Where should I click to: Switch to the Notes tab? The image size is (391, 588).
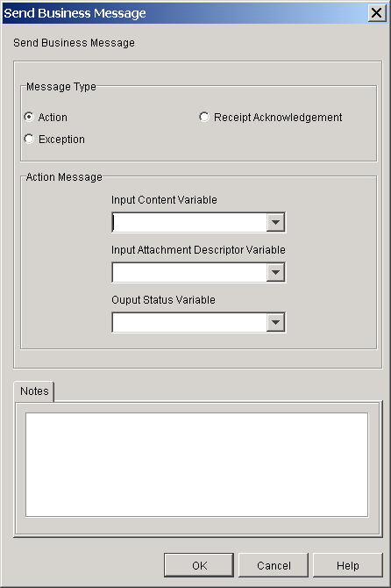click(34, 391)
